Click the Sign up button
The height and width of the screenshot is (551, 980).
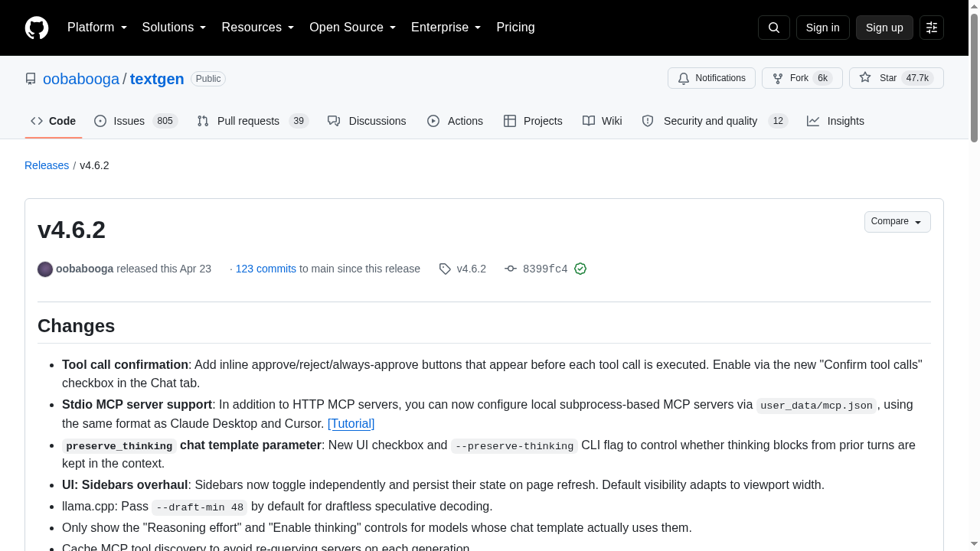click(884, 28)
